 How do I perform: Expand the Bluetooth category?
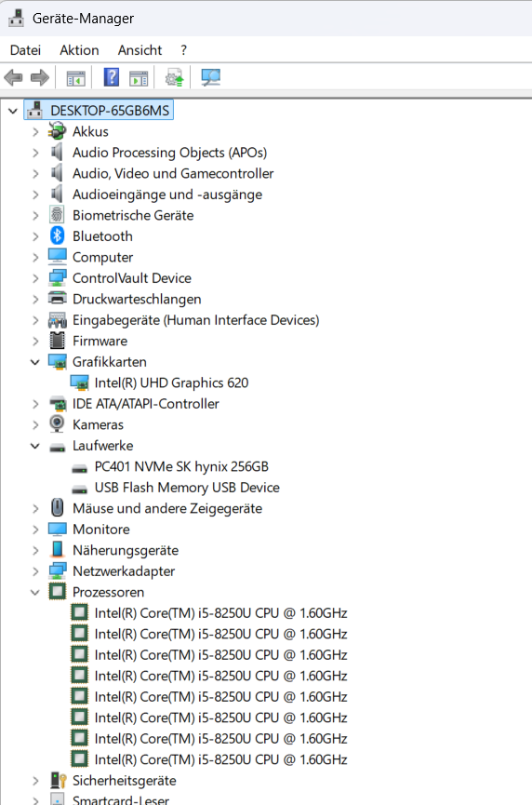coord(35,236)
